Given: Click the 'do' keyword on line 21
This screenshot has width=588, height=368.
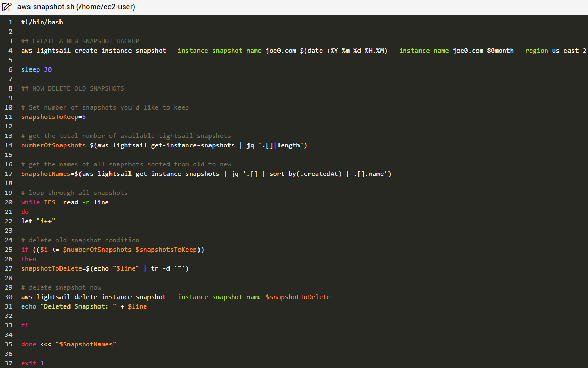Looking at the screenshot, I should click(25, 212).
